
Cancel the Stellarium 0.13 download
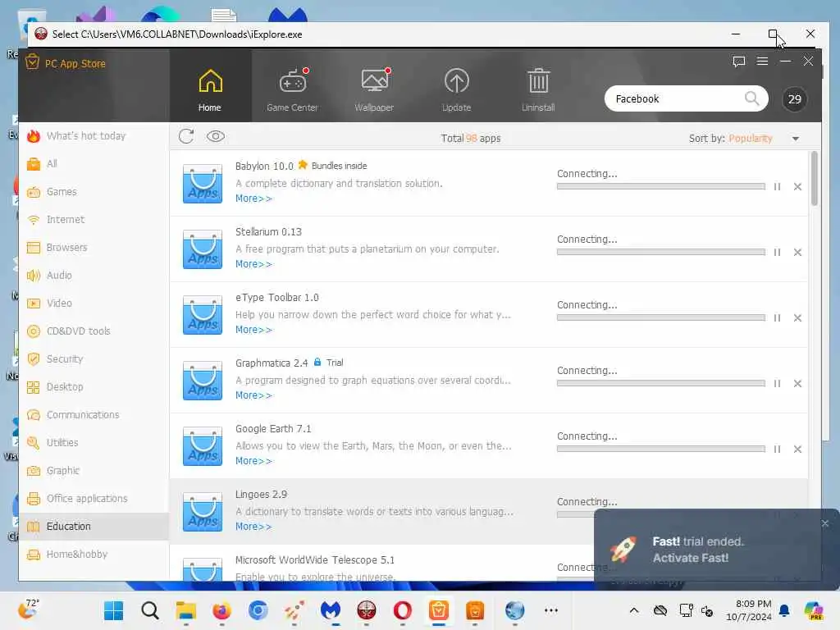797,253
